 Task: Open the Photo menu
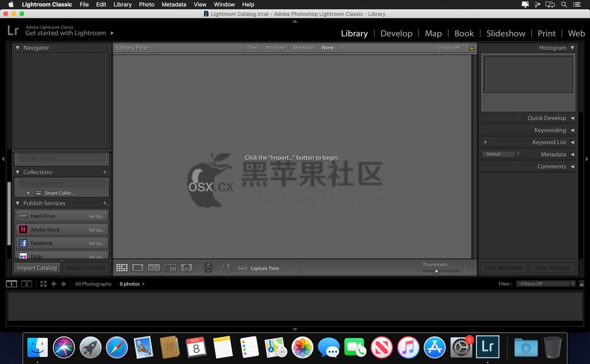tap(146, 5)
